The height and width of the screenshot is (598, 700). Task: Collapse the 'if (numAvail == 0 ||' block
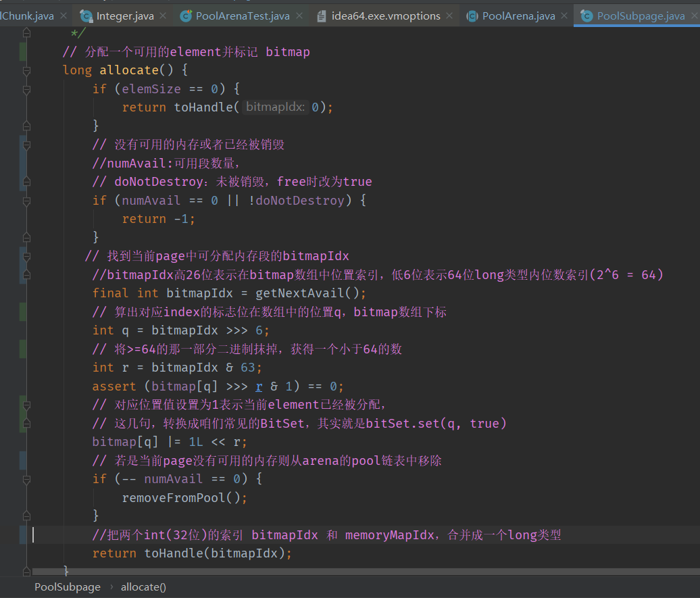(27, 201)
